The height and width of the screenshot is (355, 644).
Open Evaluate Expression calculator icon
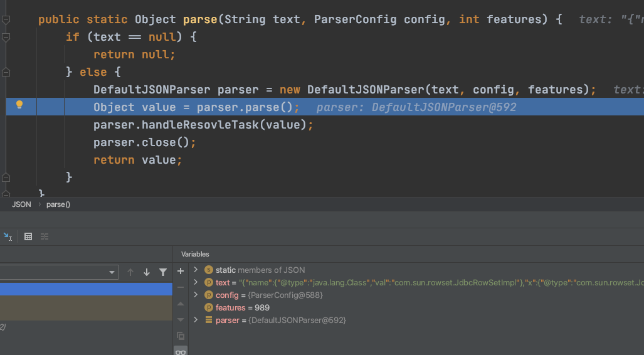(28, 236)
